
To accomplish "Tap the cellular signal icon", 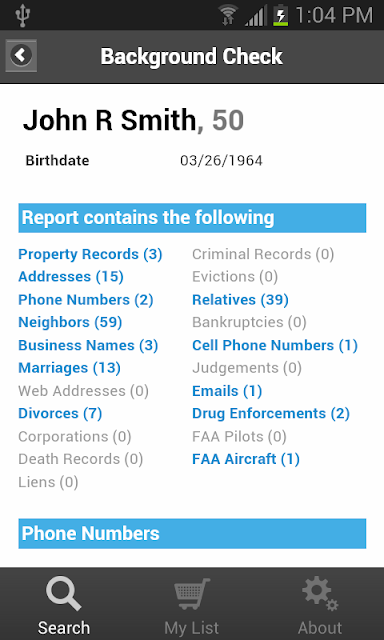I will pyautogui.click(x=255, y=16).
